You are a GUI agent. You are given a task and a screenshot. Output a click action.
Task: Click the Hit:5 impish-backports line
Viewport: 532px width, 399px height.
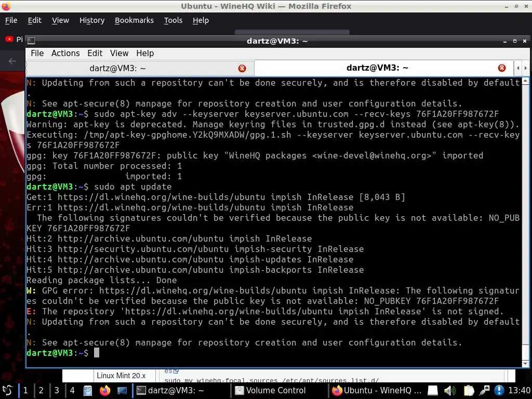[x=195, y=270]
